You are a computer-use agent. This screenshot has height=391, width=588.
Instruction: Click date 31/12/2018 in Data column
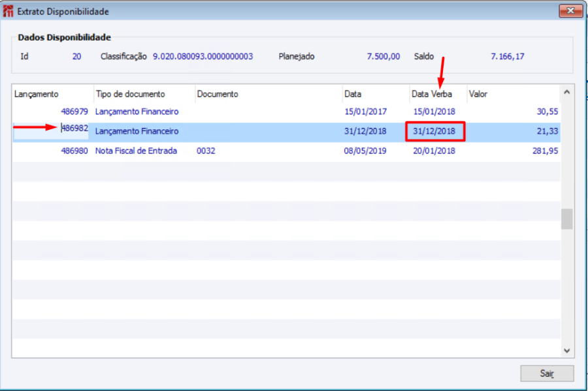[365, 131]
